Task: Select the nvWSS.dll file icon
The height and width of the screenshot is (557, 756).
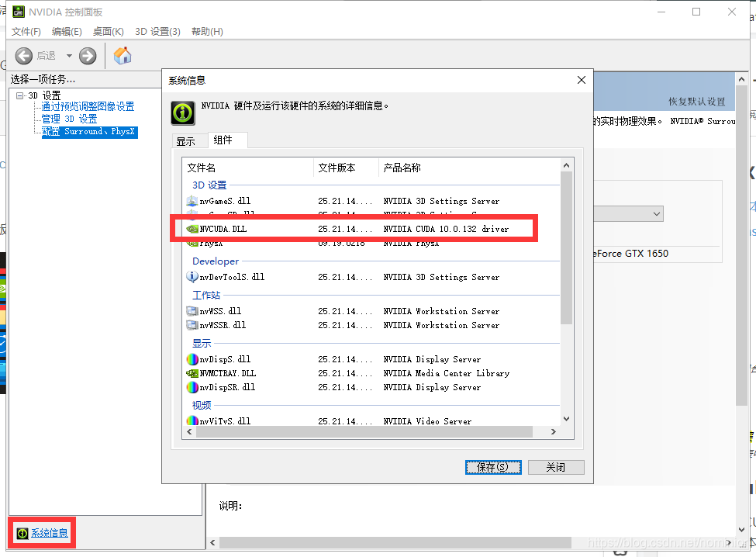Action: point(192,311)
